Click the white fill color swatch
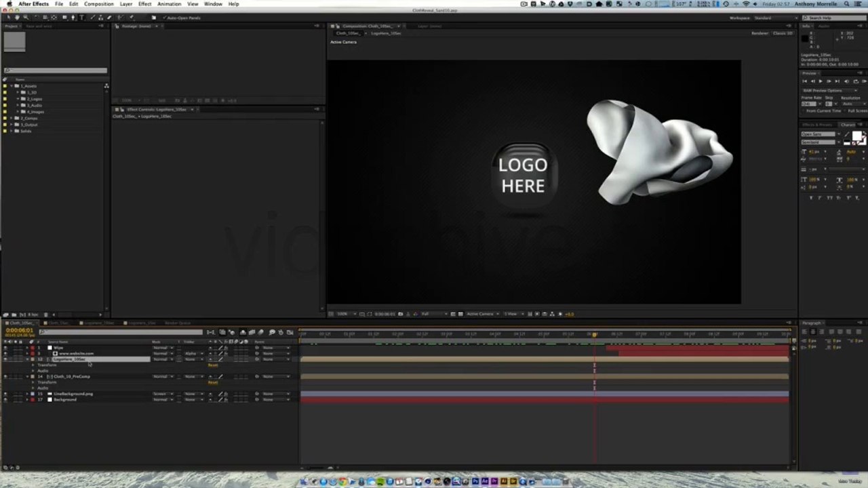868x488 pixels. click(856, 136)
